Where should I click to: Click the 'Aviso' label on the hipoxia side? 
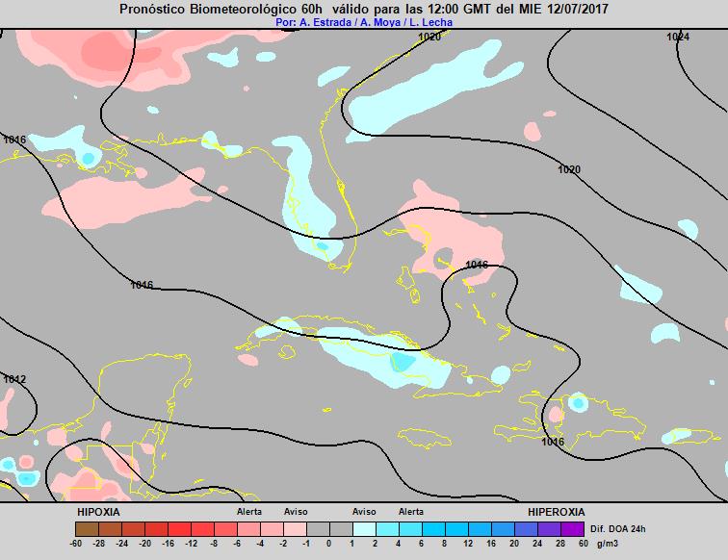tap(296, 512)
